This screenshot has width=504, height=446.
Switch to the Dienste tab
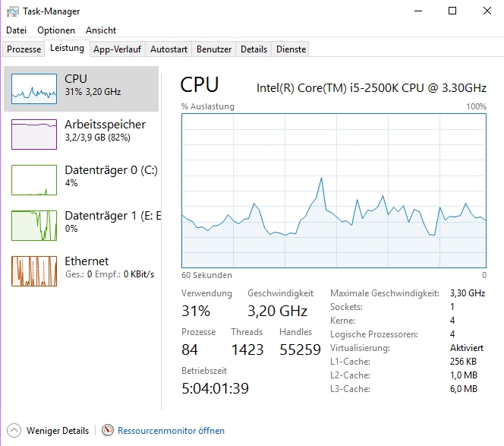pos(291,49)
